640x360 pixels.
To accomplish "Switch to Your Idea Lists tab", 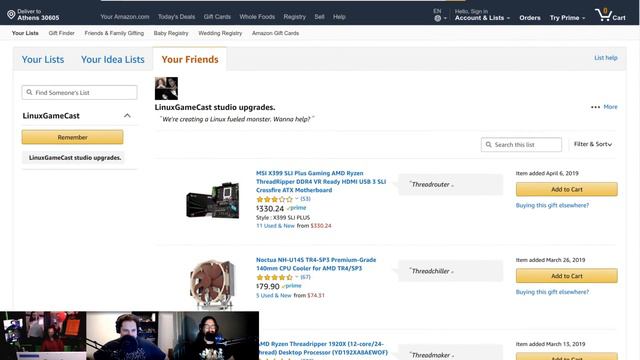I will [x=113, y=60].
